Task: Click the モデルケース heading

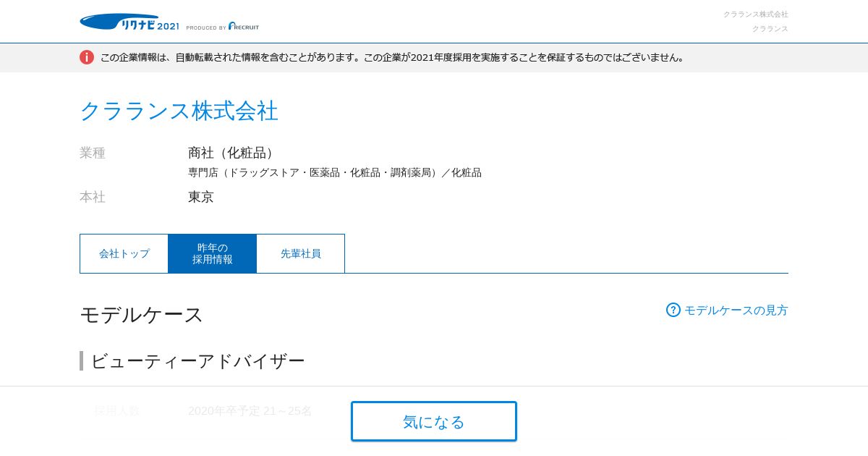Action: pyautogui.click(x=142, y=315)
